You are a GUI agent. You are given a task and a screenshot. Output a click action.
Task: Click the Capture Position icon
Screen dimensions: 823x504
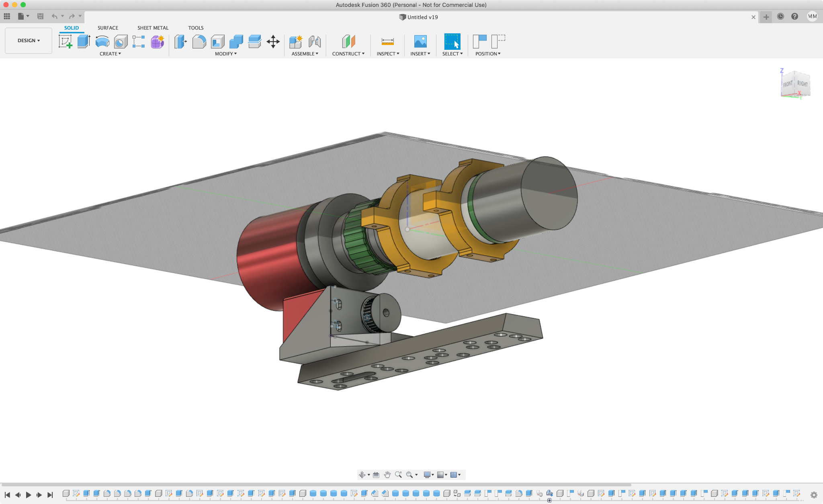click(480, 41)
